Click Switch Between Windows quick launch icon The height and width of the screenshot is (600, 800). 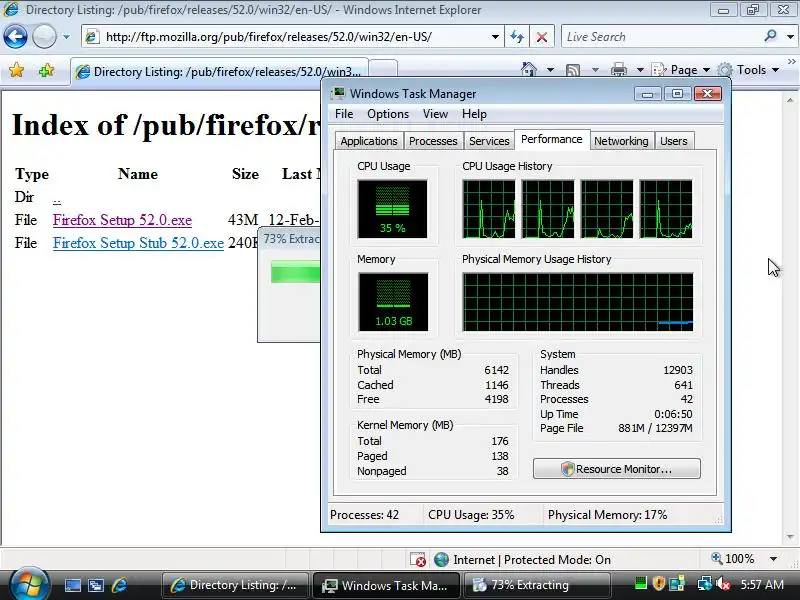pyautogui.click(x=96, y=585)
